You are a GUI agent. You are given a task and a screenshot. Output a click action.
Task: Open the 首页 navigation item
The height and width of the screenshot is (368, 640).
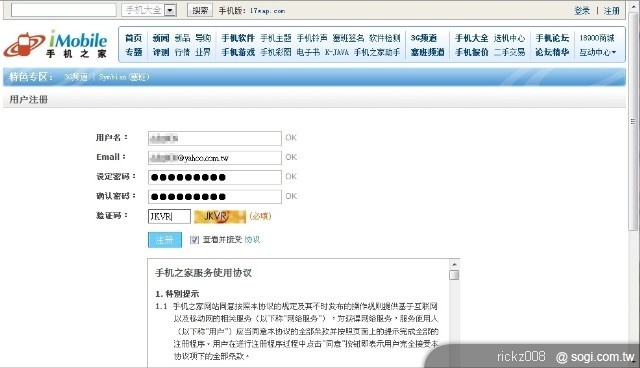click(x=133, y=38)
